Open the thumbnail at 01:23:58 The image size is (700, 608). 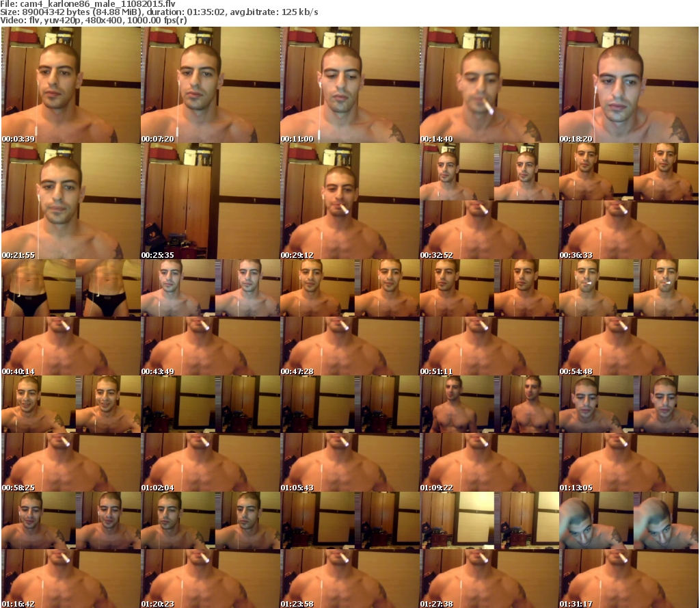coord(350,550)
